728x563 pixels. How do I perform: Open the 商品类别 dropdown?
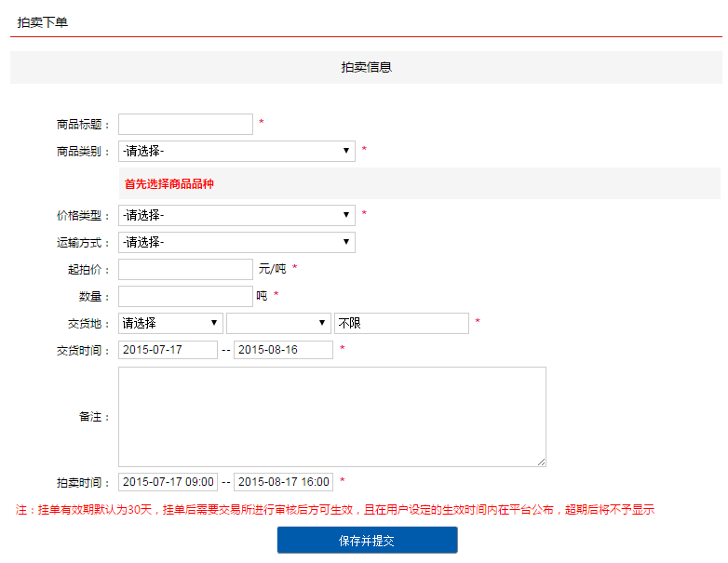click(236, 151)
